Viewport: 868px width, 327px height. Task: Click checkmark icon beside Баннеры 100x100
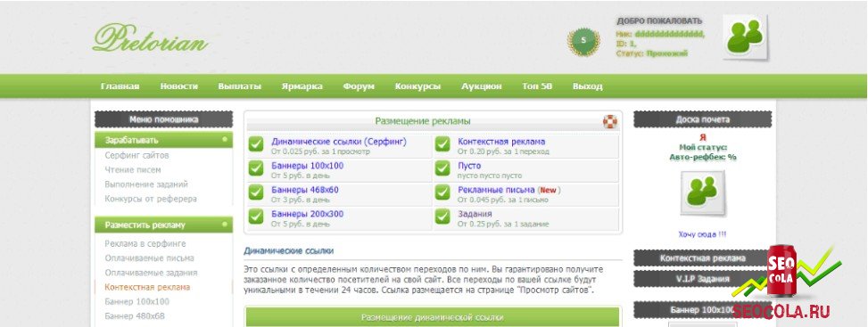[256, 168]
